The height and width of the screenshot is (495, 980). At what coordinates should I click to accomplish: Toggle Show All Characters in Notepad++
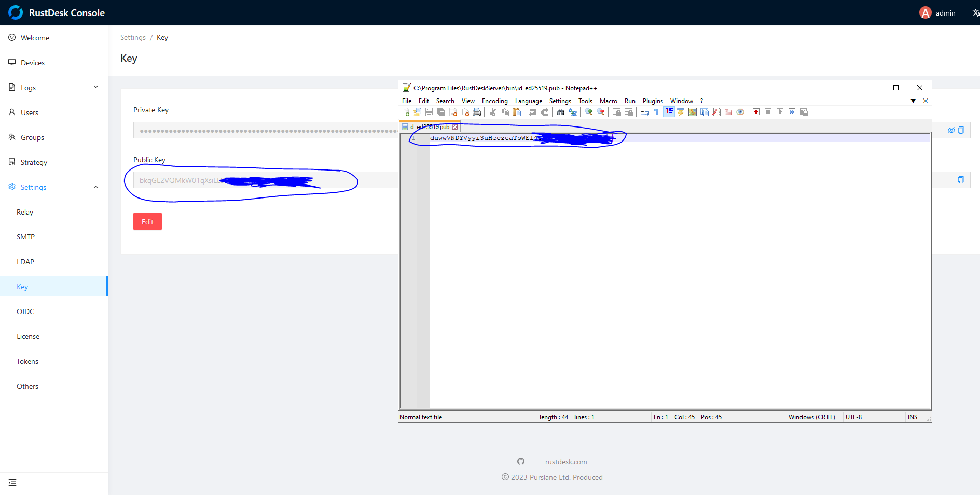655,112
